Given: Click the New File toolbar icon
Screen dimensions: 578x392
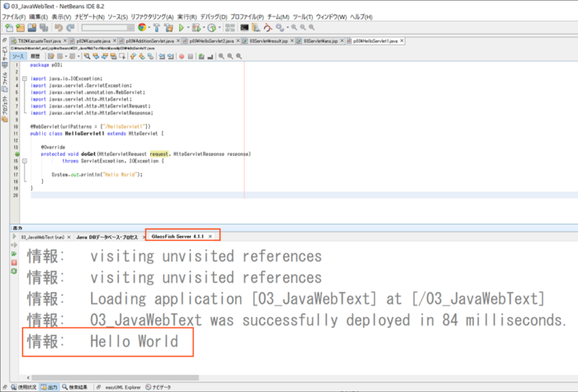Looking at the screenshot, I should [x=8, y=27].
